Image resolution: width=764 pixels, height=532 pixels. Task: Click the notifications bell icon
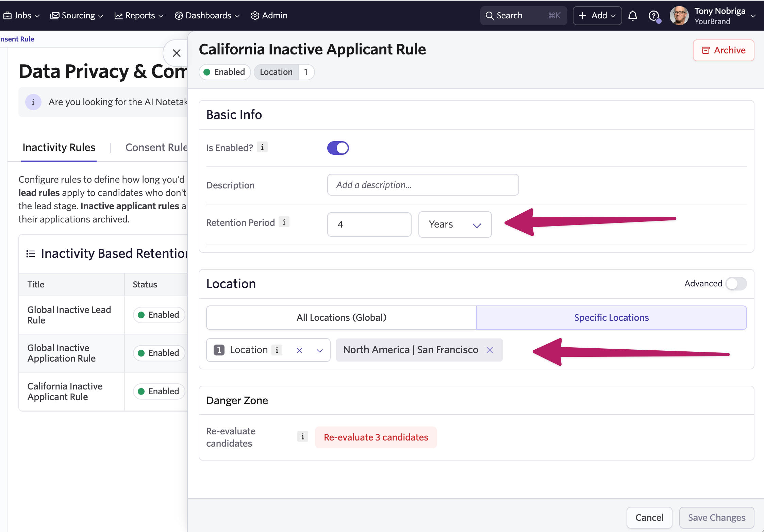point(632,16)
